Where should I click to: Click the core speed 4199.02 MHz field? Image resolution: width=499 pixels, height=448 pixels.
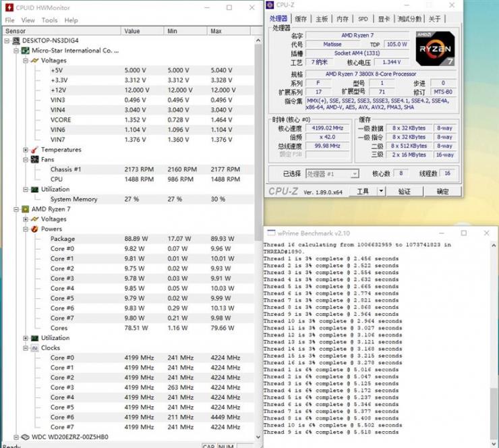coord(328,128)
